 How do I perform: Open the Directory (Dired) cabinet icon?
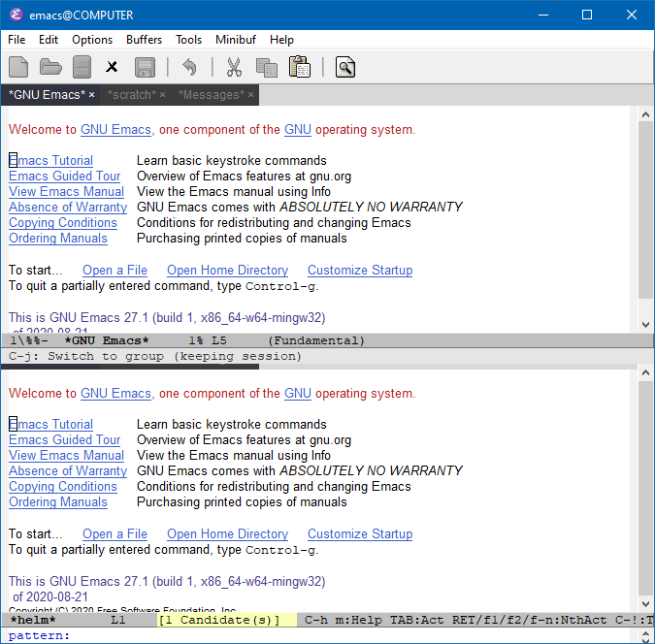click(x=82, y=67)
